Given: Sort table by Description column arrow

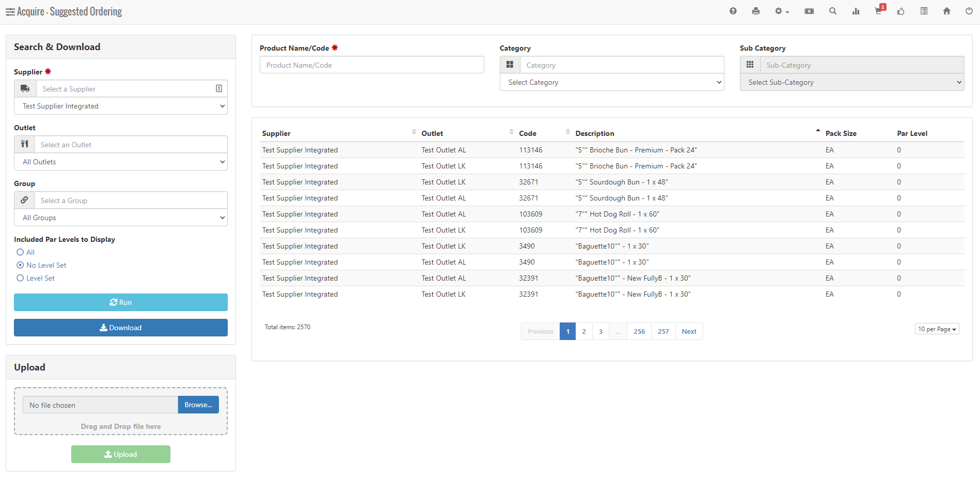Looking at the screenshot, I should pyautogui.click(x=818, y=131).
